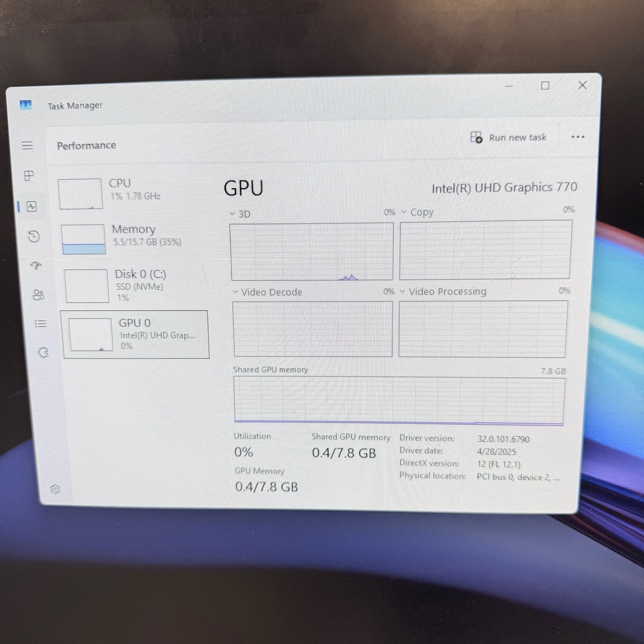The image size is (644, 644).
Task: Click the Run new task icon
Action: pos(476,137)
